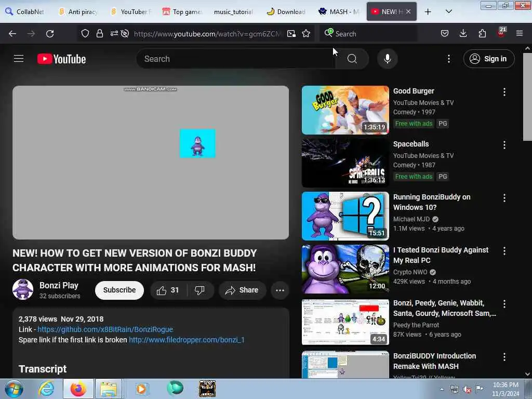Click the autoplay blocked icon in the address bar
The image size is (532, 399).
(125, 33)
